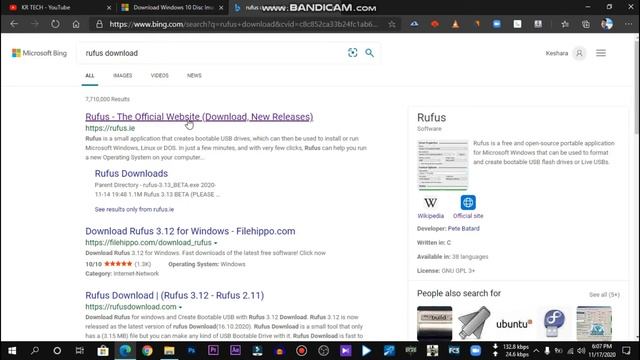View site info via the lock icon
This screenshot has width=640, height=360.
point(99,24)
